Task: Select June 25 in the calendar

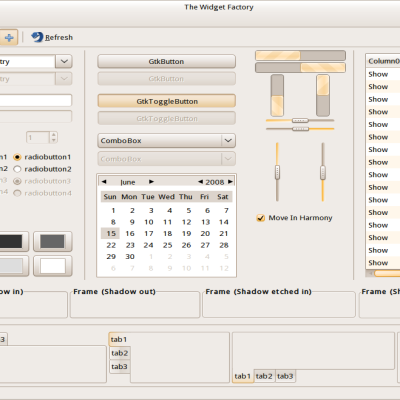Action: coord(167,245)
